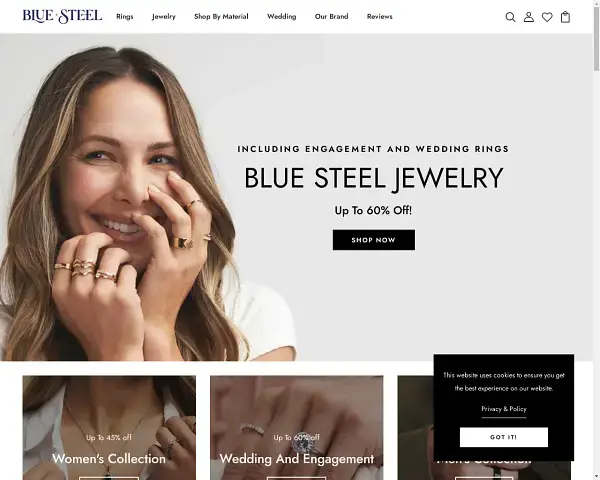The height and width of the screenshot is (480, 600).
Task: Go to the Reviews page
Action: [x=380, y=16]
